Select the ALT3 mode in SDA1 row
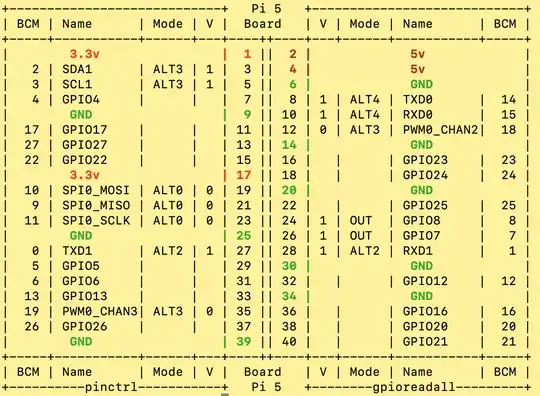 [168, 69]
